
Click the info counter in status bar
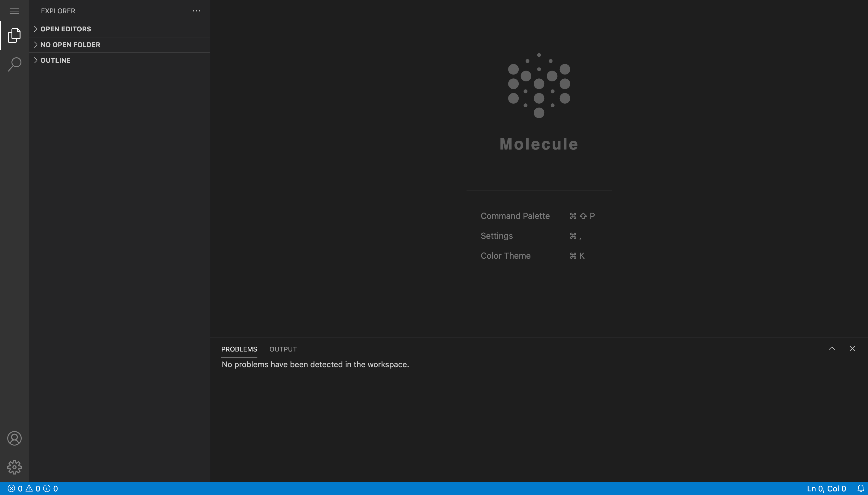(51, 489)
